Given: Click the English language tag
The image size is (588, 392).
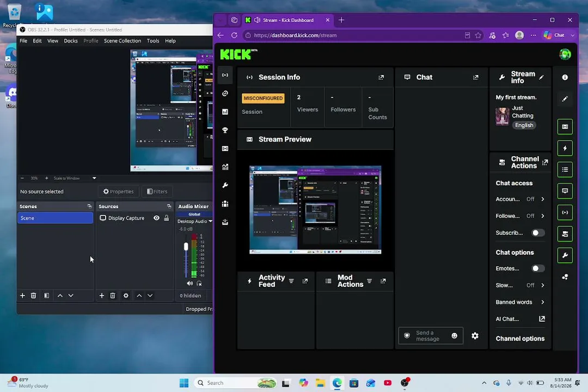Looking at the screenshot, I should coord(524,125).
